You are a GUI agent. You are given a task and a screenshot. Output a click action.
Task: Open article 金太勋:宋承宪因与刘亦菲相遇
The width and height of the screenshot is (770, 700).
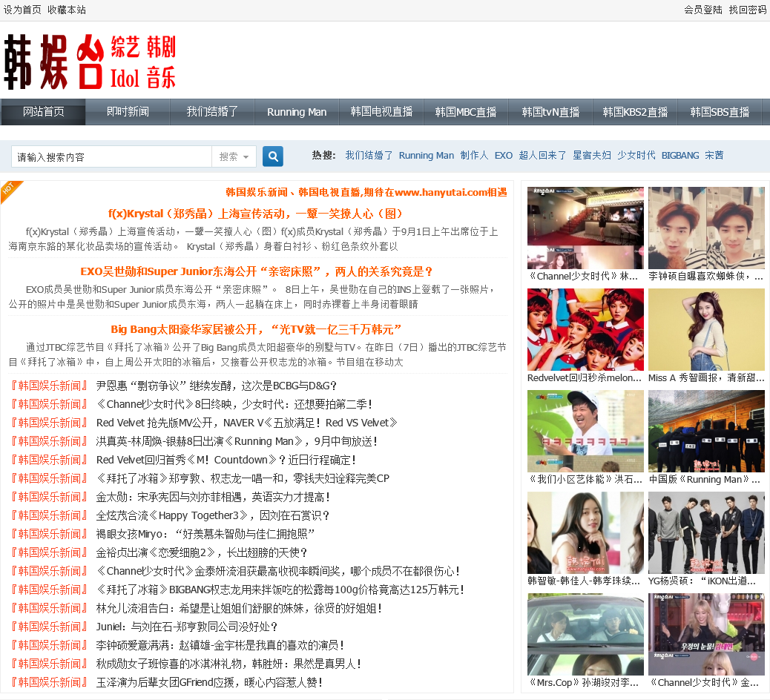click(x=213, y=498)
